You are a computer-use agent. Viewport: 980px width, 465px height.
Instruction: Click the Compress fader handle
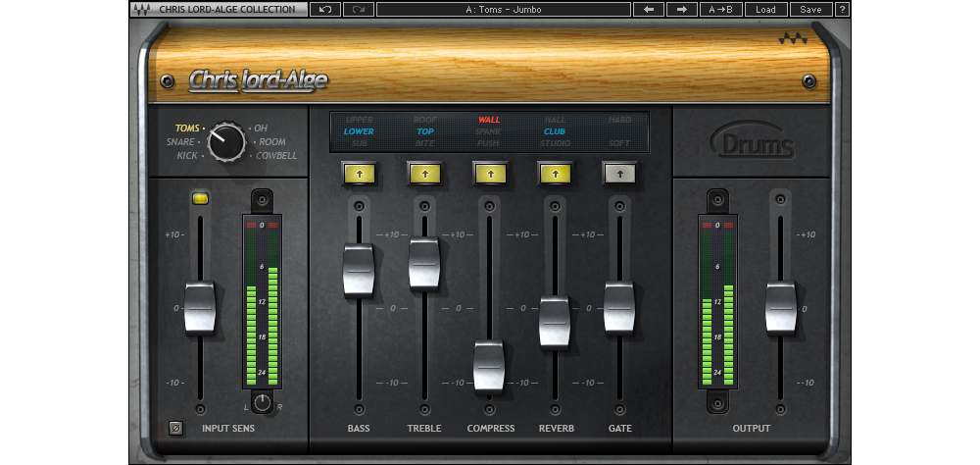(489, 366)
